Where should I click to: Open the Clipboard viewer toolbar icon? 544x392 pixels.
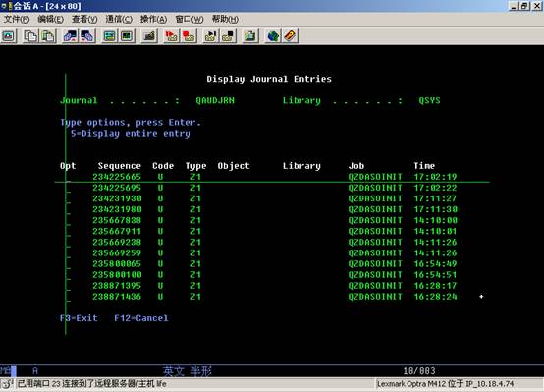pyautogui.click(x=250, y=36)
